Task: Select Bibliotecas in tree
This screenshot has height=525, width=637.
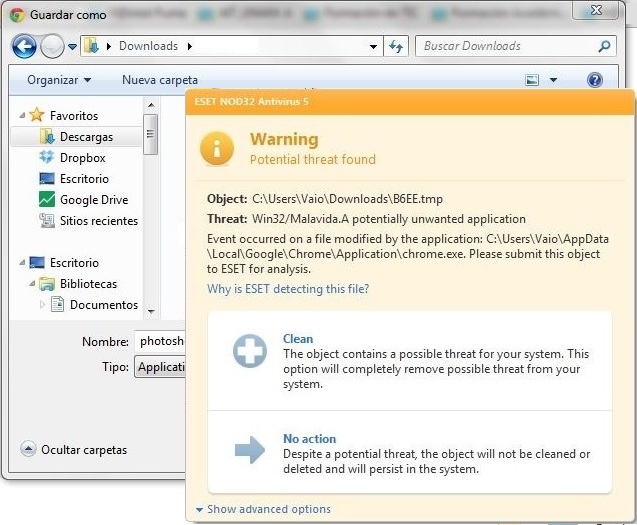Action: [x=88, y=284]
